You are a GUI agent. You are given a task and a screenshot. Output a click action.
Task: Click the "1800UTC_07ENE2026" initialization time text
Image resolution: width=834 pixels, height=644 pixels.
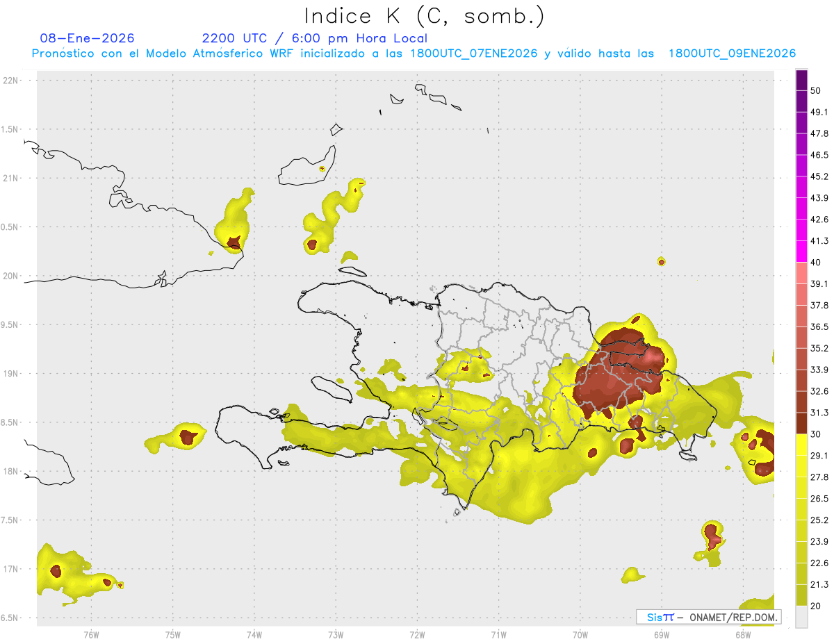[474, 53]
